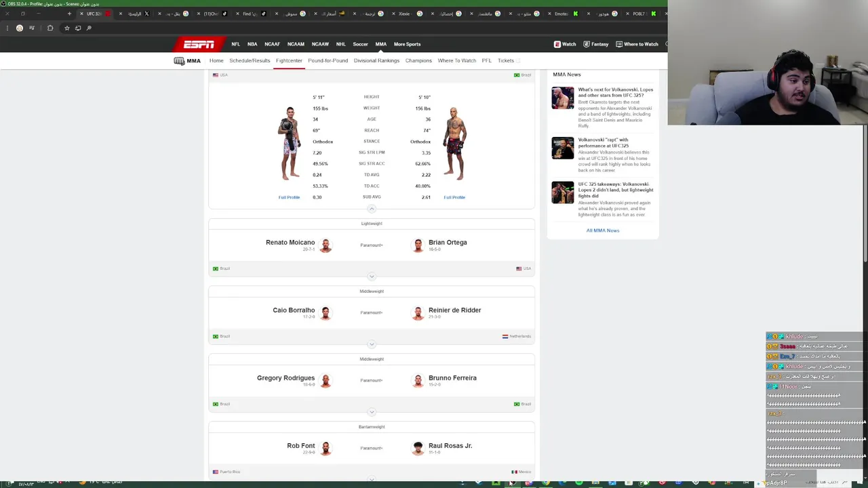Open "What's next for Volkanovski" article
The height and width of the screenshot is (488, 868).
click(x=615, y=92)
